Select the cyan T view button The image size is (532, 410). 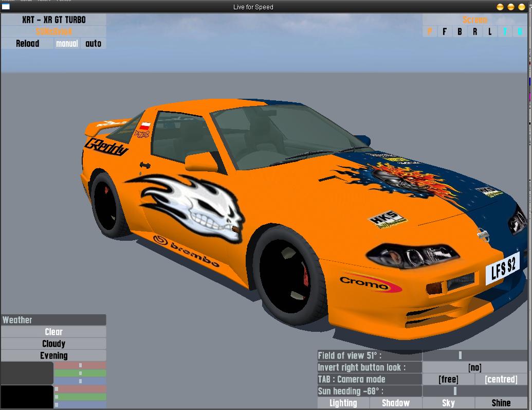coord(505,31)
